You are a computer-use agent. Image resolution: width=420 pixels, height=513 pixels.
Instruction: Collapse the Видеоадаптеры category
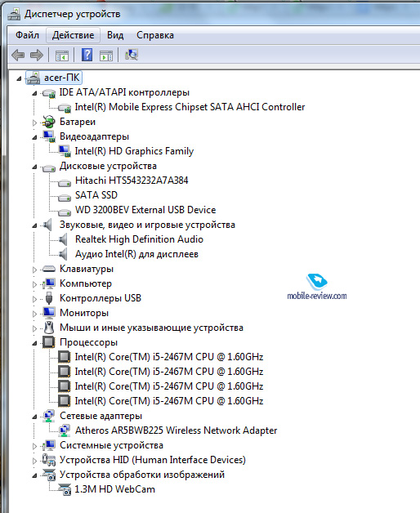click(x=34, y=137)
